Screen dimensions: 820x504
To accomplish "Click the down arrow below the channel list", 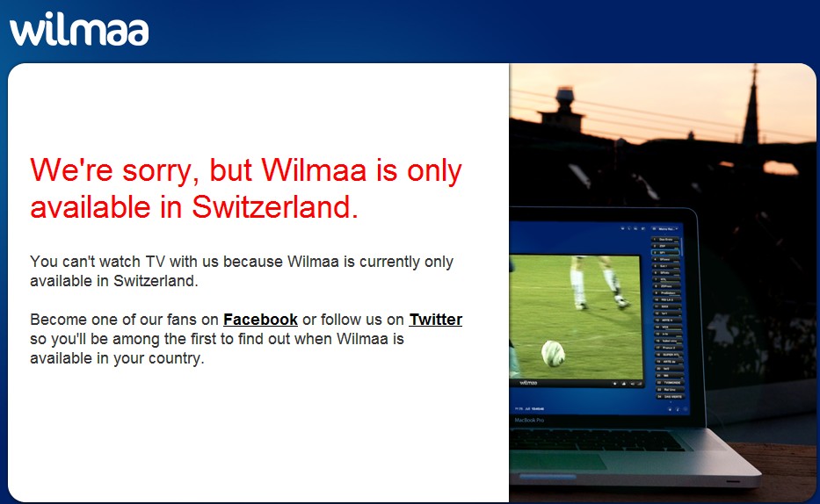I will click(671, 402).
